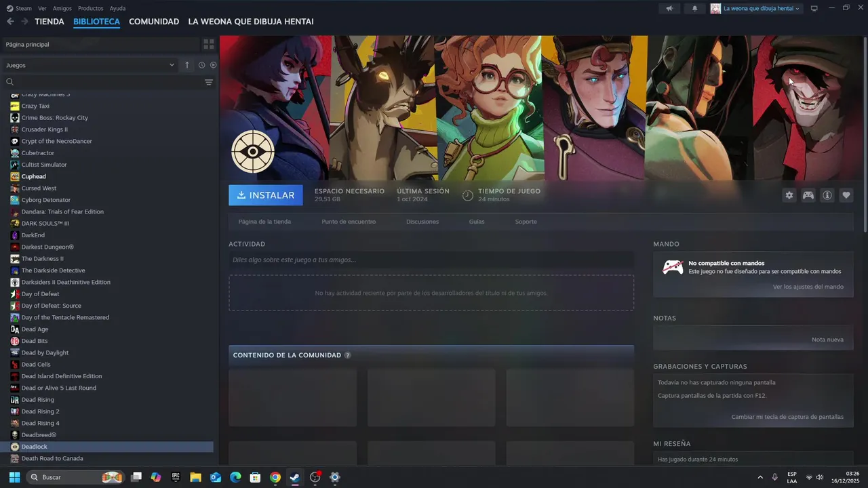The width and height of the screenshot is (868, 488).
Task: Add Deadlock to favorites heart icon
Action: pos(846,195)
